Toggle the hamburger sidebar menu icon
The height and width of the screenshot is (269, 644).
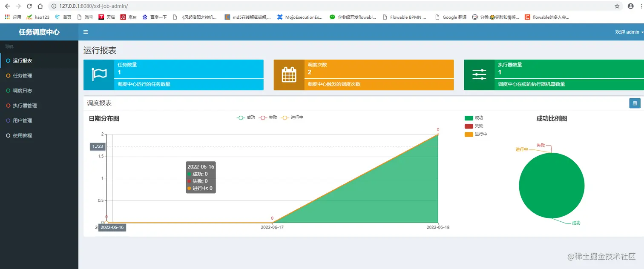click(86, 32)
